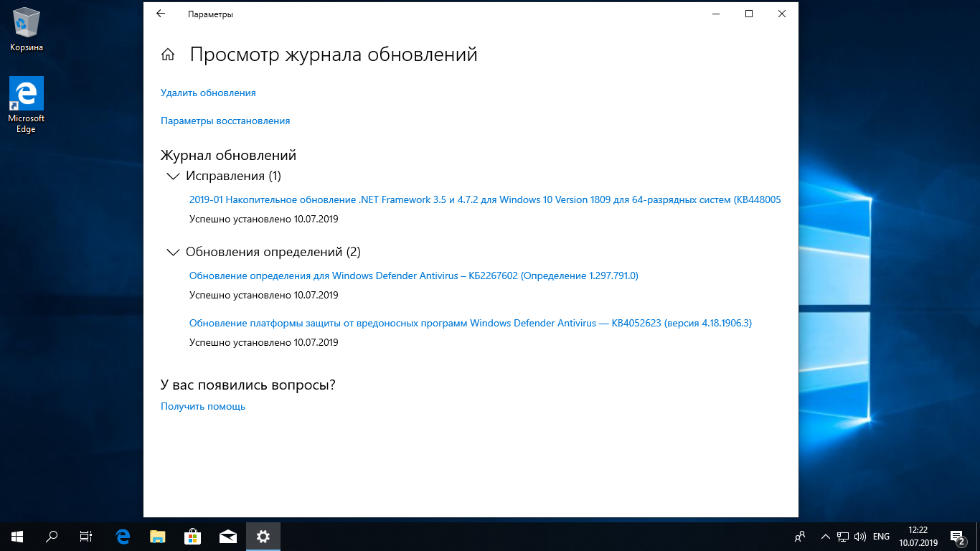The height and width of the screenshot is (551, 980).
Task: Open the volume tray icon
Action: pos(859,536)
